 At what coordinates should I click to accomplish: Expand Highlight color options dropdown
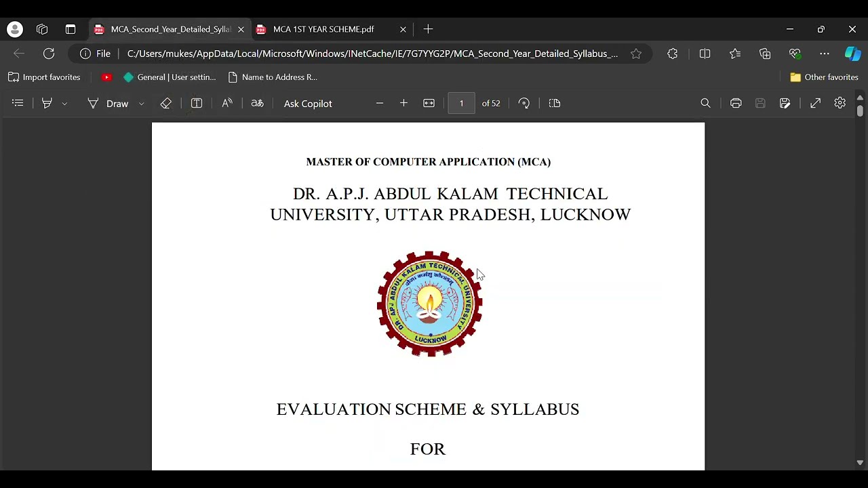64,103
